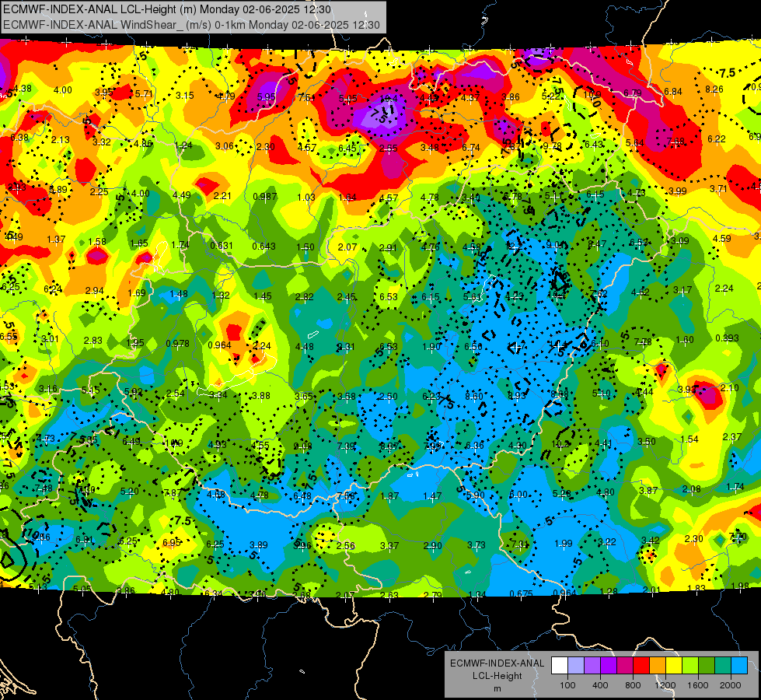Click the lime green legend swatch

click(x=690, y=666)
